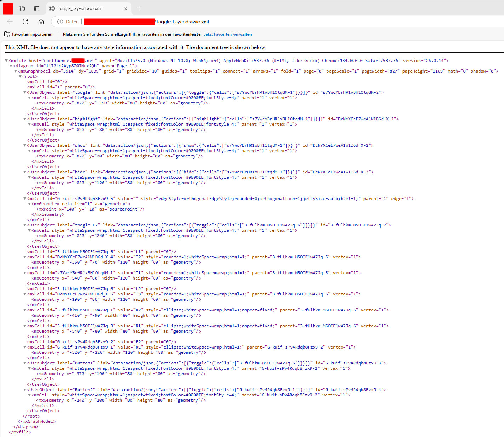
Task: Collapse UserObject labeled "toggle L2"
Action: (x=25, y=225)
